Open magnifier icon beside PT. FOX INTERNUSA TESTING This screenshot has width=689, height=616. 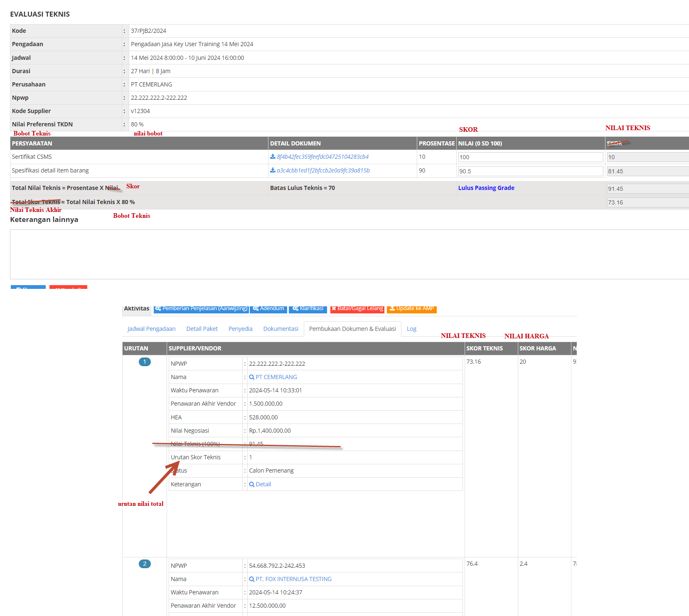[251, 579]
